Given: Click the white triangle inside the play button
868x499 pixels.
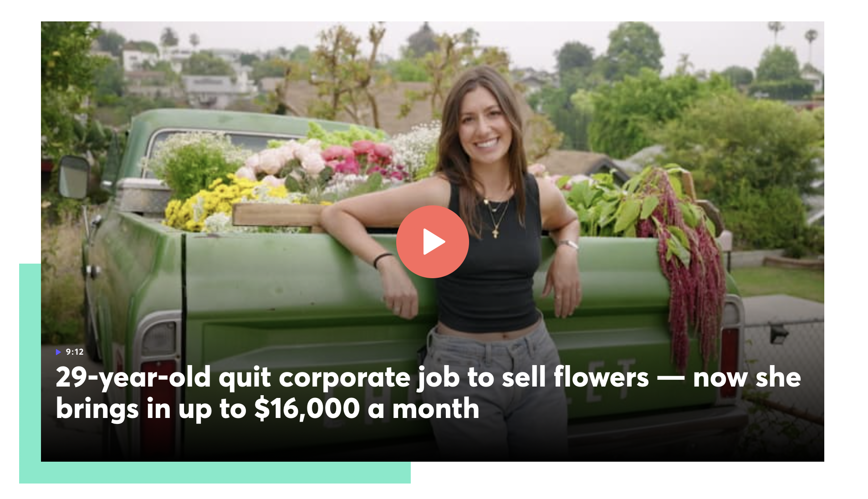Looking at the screenshot, I should point(434,242).
